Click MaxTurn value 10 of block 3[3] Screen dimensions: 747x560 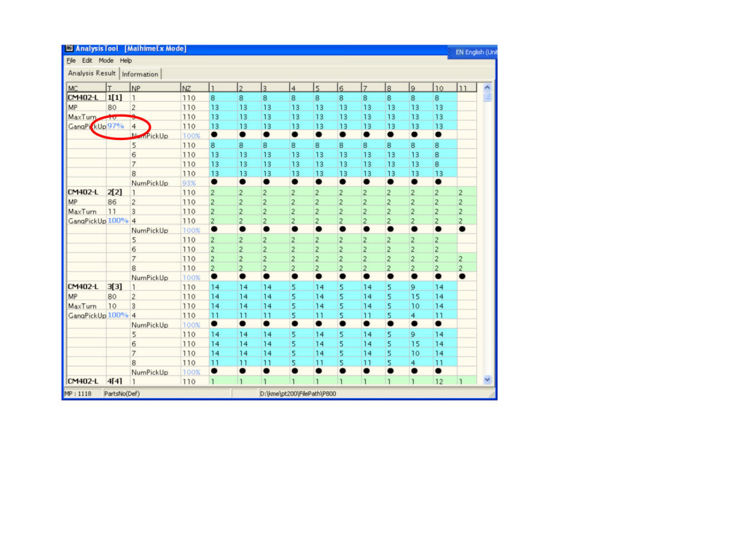[112, 306]
